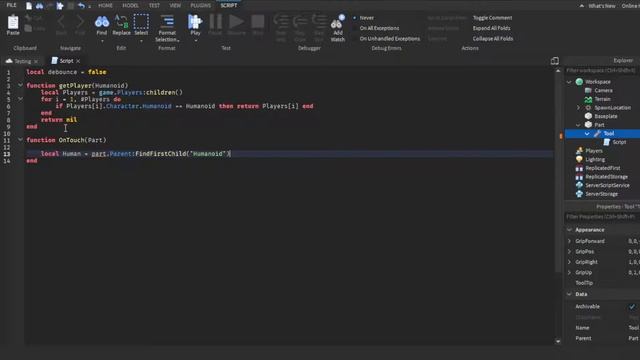The height and width of the screenshot is (360, 640).
Task: Collapse the ribbon with the caret button
Action: [581, 6]
